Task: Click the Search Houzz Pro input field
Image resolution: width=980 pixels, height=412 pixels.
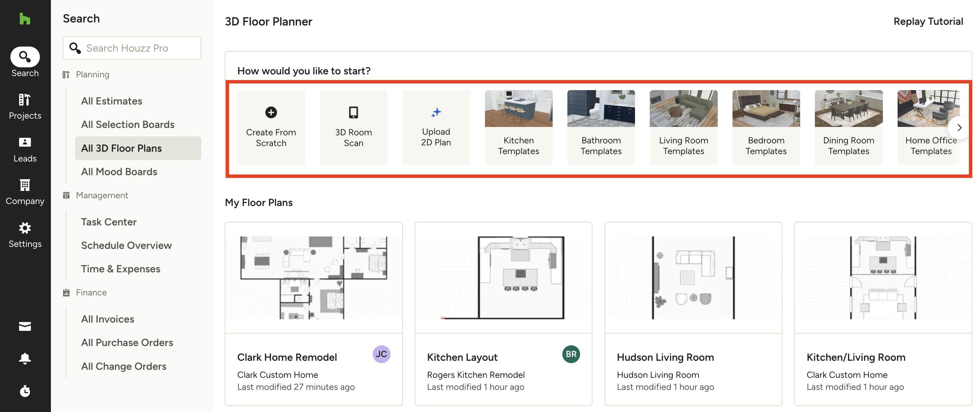Action: pyautogui.click(x=141, y=48)
